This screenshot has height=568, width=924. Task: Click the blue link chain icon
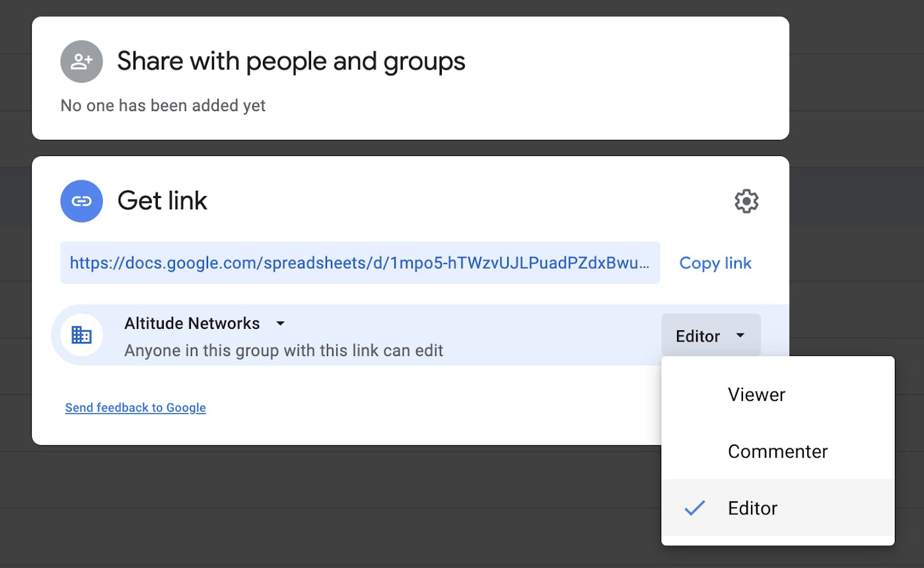coord(81,201)
